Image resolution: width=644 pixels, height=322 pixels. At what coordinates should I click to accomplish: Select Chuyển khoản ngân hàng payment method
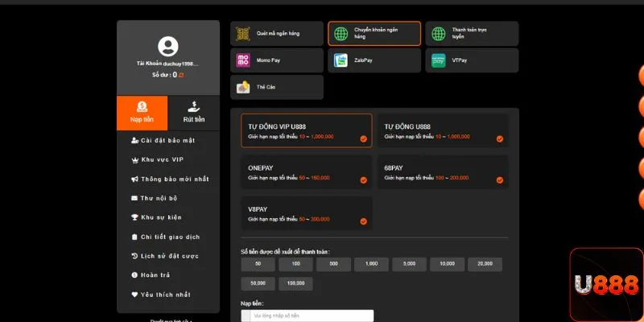tap(374, 34)
